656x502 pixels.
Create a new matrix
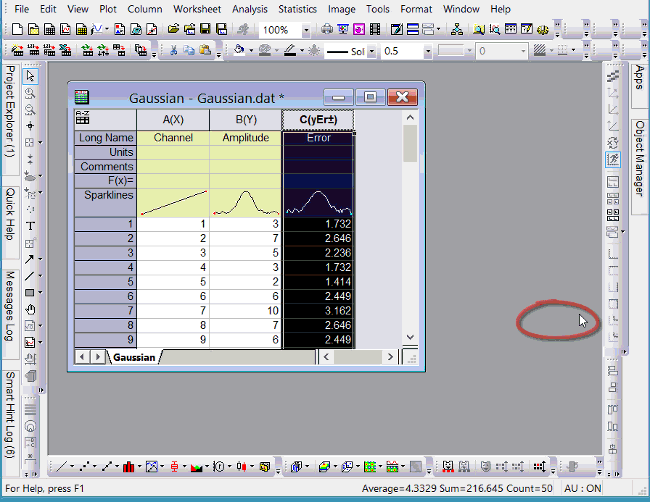(x=82, y=30)
